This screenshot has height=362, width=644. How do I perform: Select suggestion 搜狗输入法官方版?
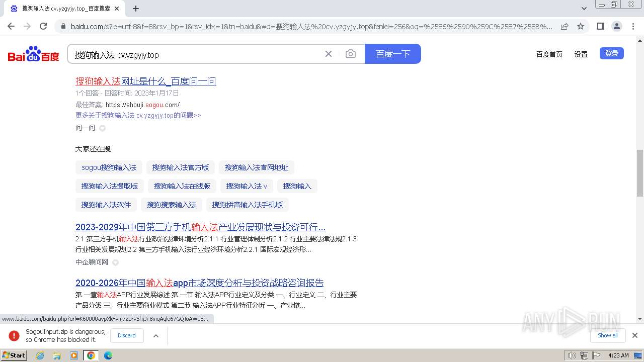point(181,167)
